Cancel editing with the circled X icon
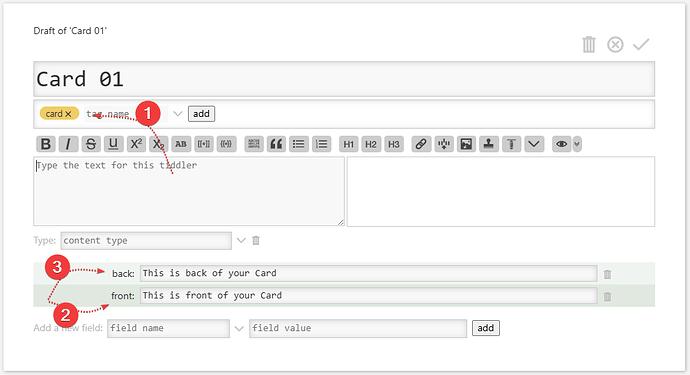 point(615,44)
